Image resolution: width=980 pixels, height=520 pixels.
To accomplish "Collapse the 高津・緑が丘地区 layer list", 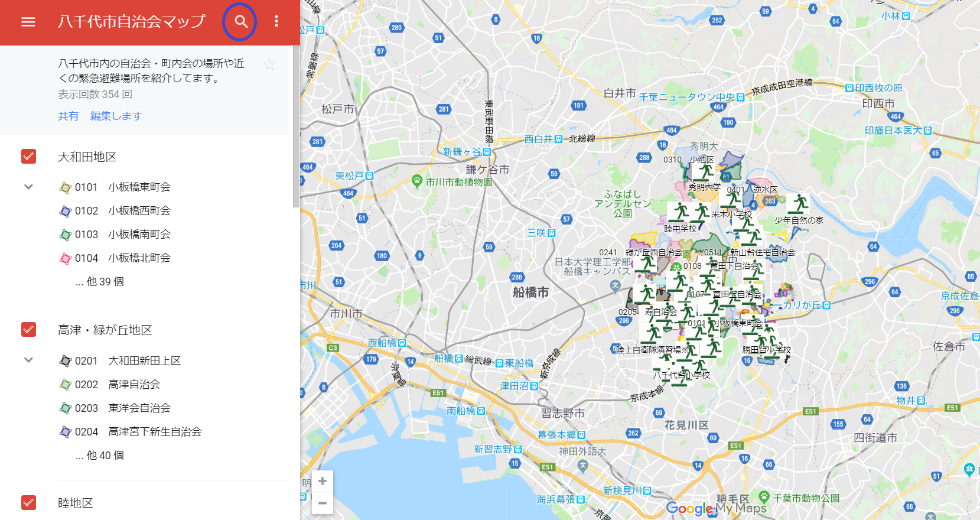I will click(28, 360).
